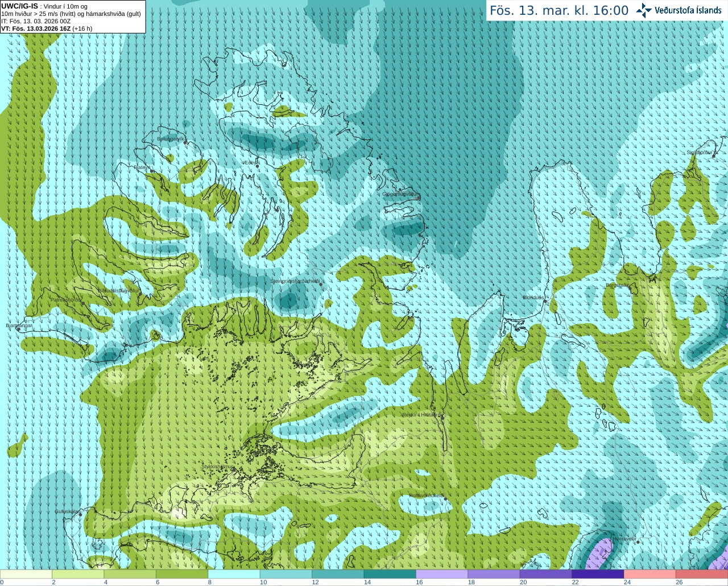Click the Æðey station marker

point(257,166)
